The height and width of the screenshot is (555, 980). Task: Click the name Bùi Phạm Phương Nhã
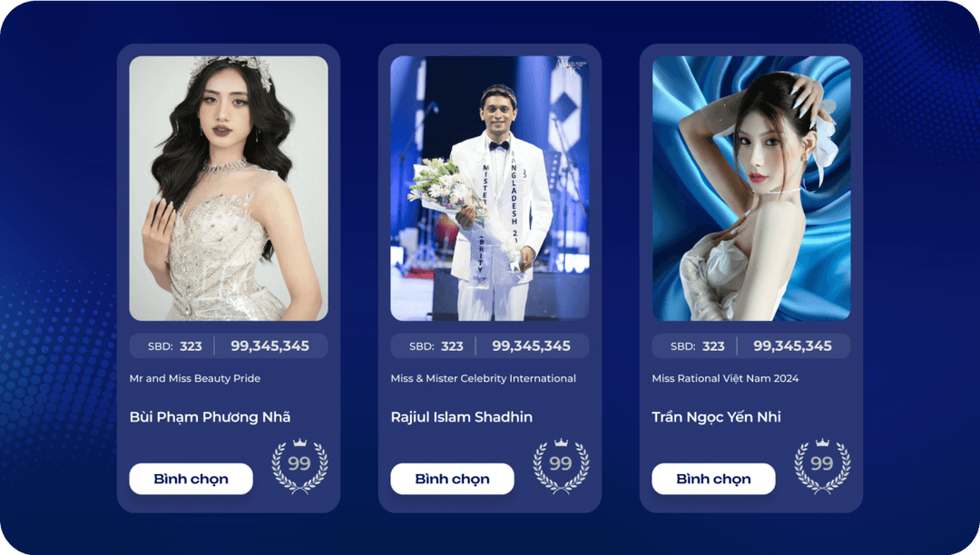point(210,417)
